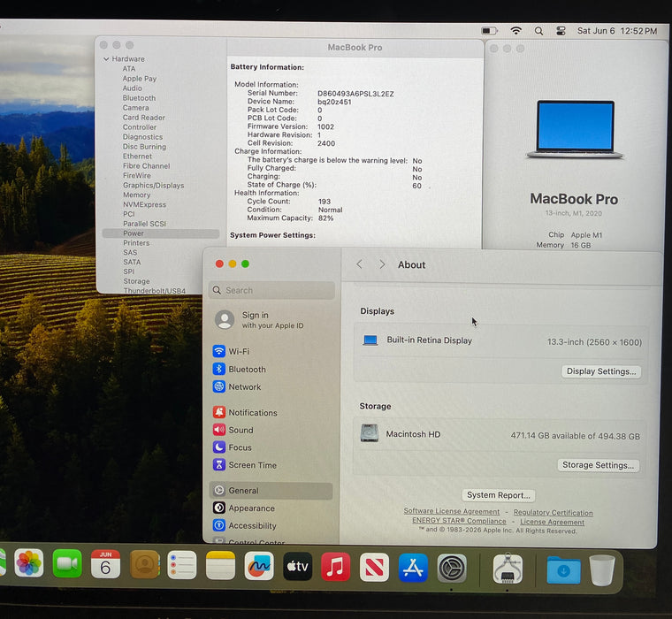Screen dimensions: 672x619
Task: Open System Settings from the Dock
Action: pos(452,568)
